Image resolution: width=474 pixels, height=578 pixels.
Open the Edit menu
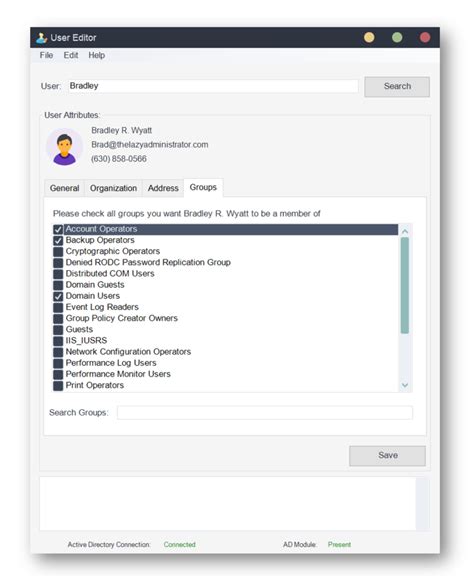click(71, 55)
